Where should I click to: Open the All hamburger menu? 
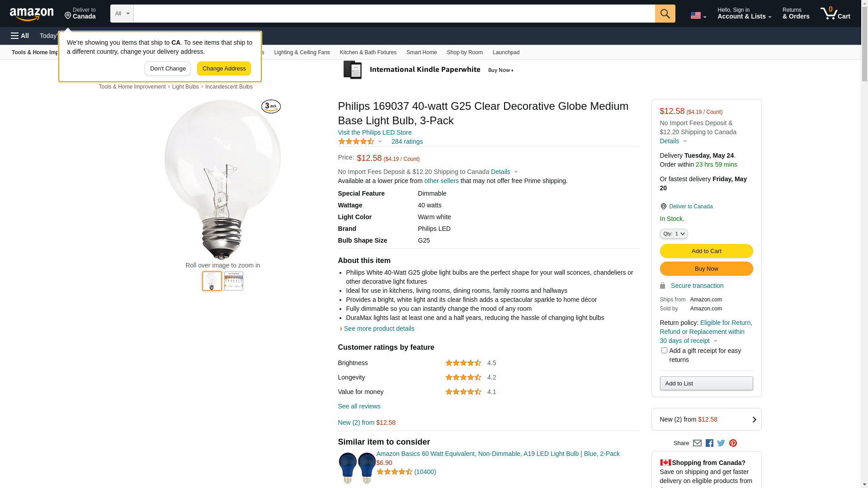click(x=20, y=36)
